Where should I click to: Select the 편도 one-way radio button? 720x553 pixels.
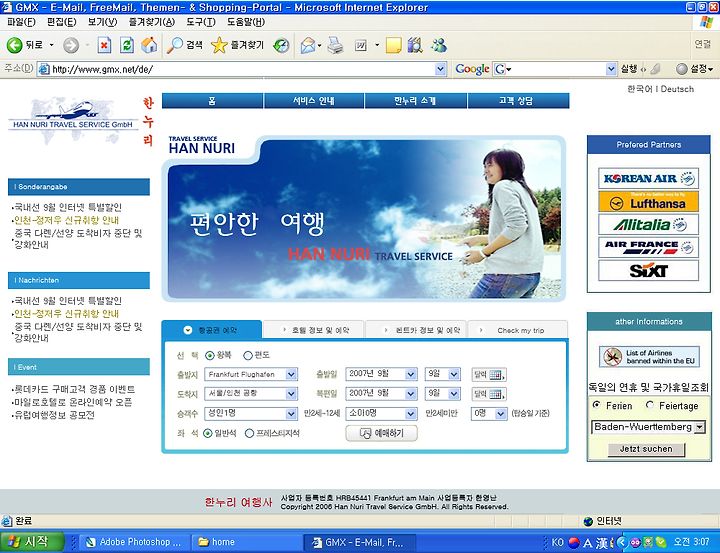(248, 356)
